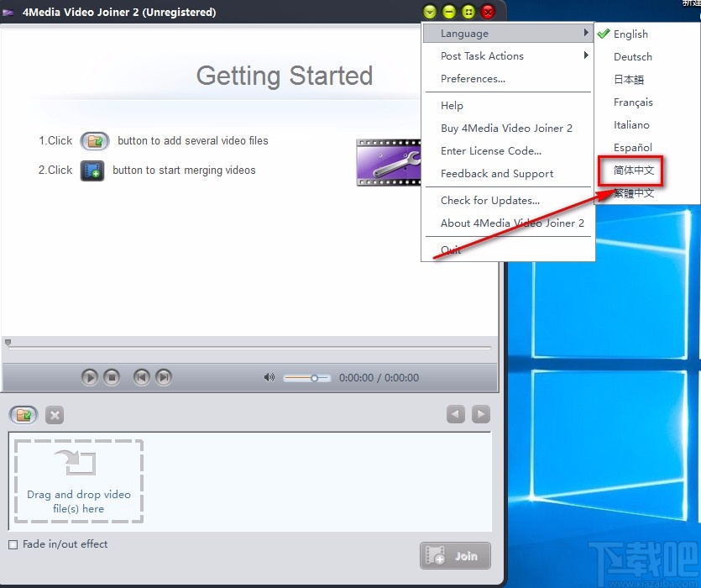Open the title bar dropdown menu button
The height and width of the screenshot is (588, 701).
[430, 12]
